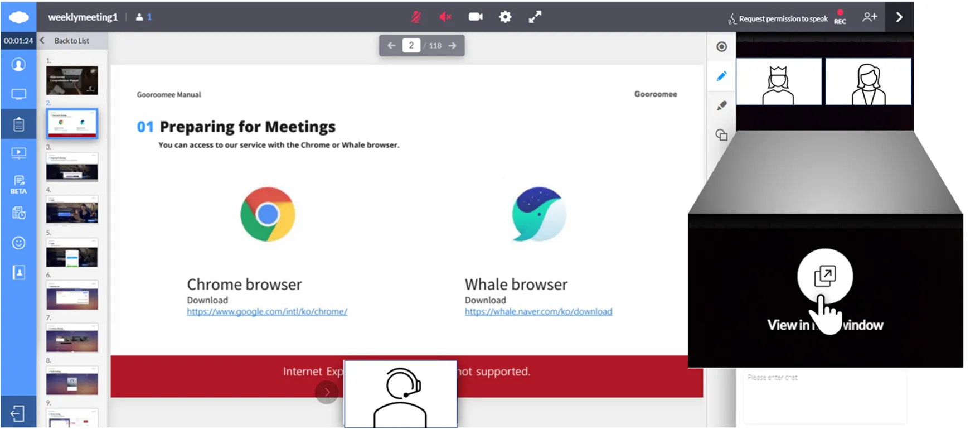Select the blue pen drawing tool

pyautogui.click(x=721, y=76)
